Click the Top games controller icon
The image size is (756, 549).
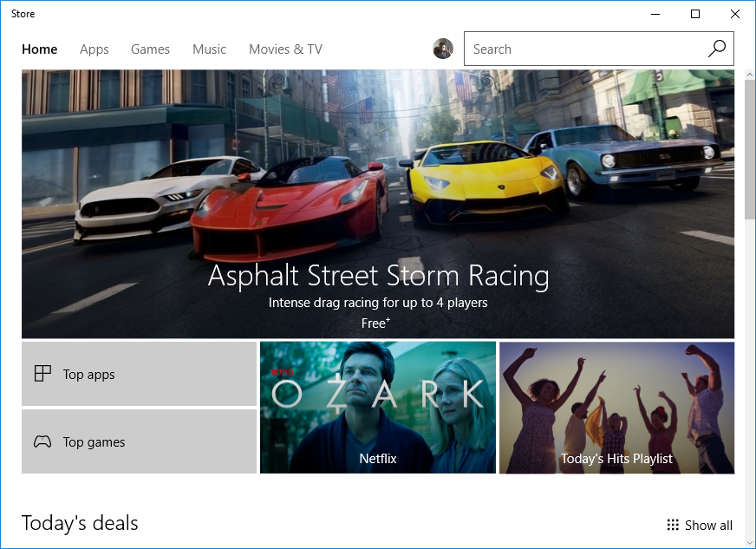(42, 441)
